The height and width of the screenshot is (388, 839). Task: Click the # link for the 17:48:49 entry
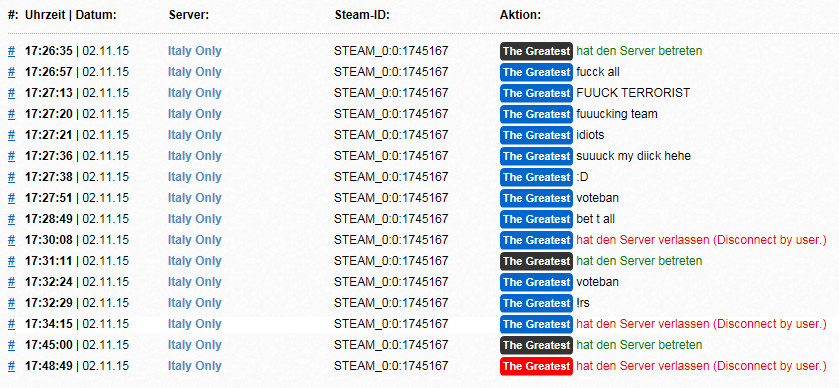click(11, 366)
